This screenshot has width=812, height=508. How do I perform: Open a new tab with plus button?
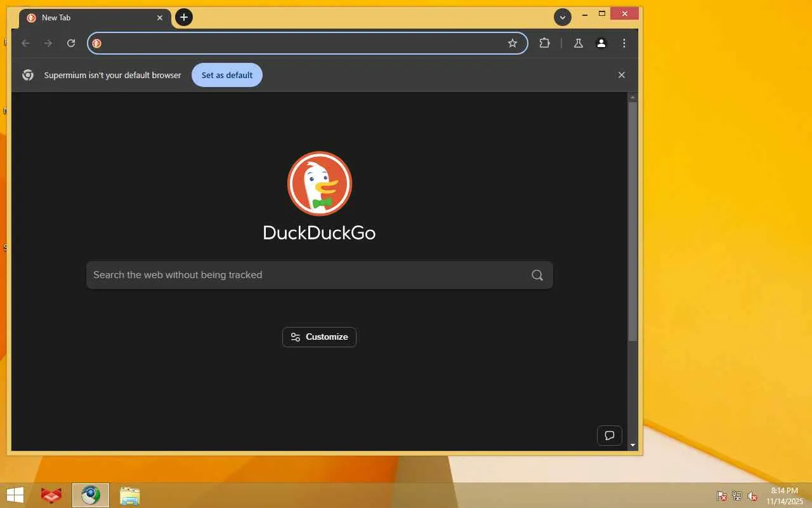(184, 17)
